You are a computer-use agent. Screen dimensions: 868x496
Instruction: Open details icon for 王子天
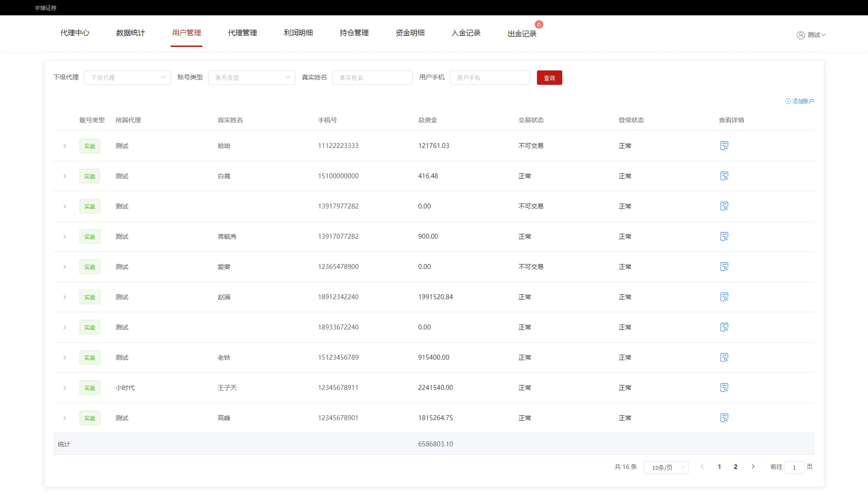[724, 388]
